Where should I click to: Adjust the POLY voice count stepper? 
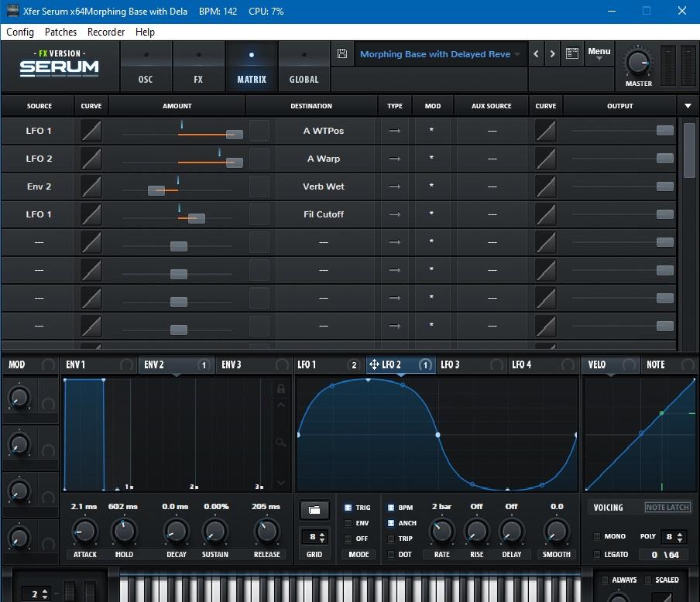(679, 537)
